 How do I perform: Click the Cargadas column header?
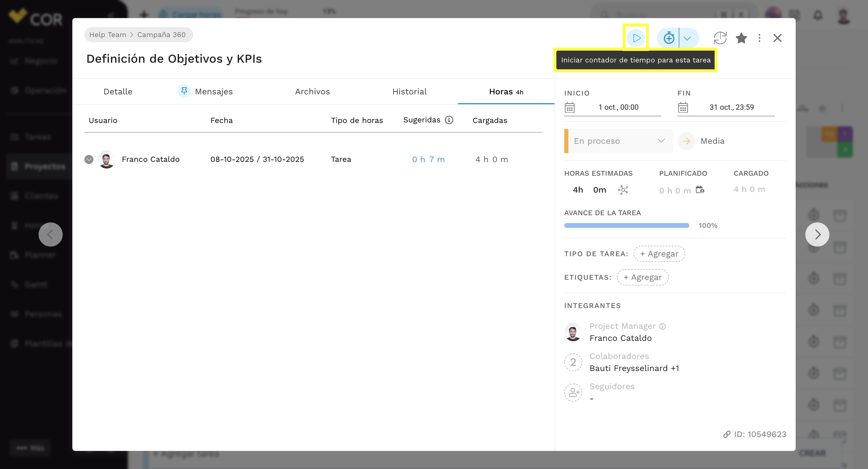(489, 120)
